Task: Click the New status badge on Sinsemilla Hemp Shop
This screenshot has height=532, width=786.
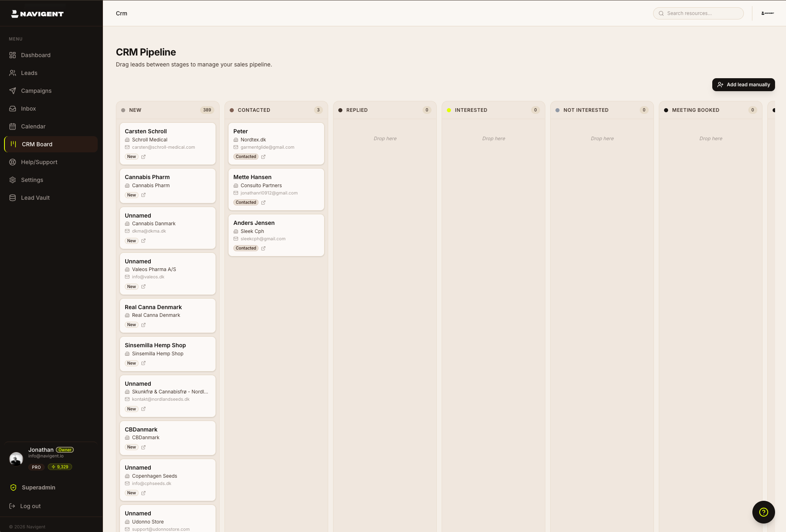Action: pyautogui.click(x=131, y=363)
